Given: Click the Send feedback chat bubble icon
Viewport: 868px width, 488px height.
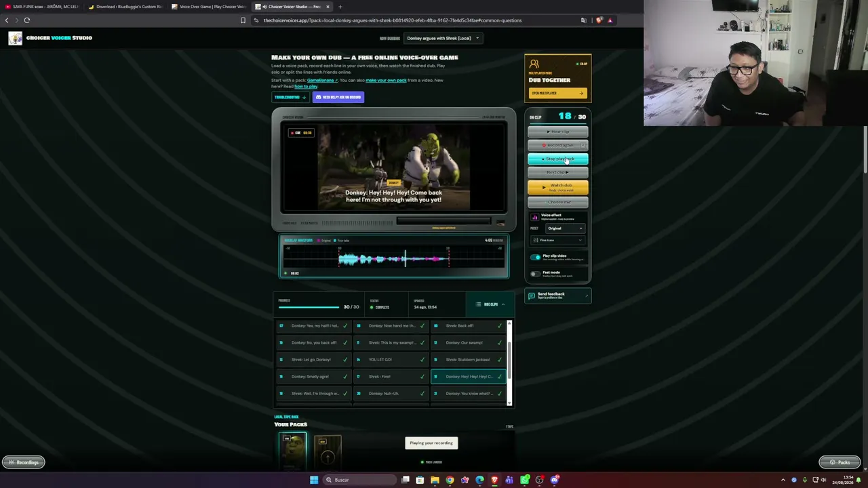Looking at the screenshot, I should tap(532, 296).
